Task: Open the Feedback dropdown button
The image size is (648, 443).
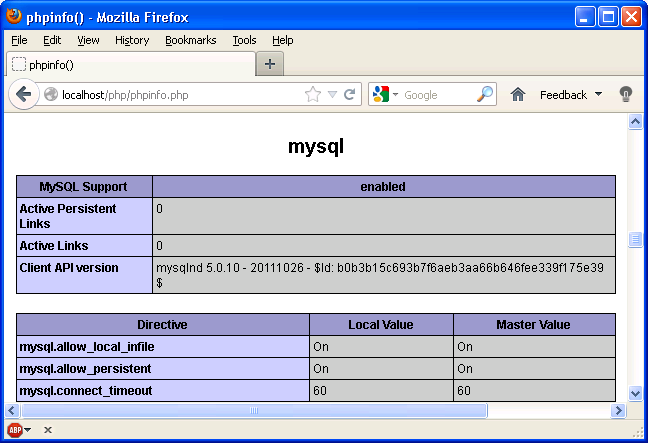Action: [571, 95]
